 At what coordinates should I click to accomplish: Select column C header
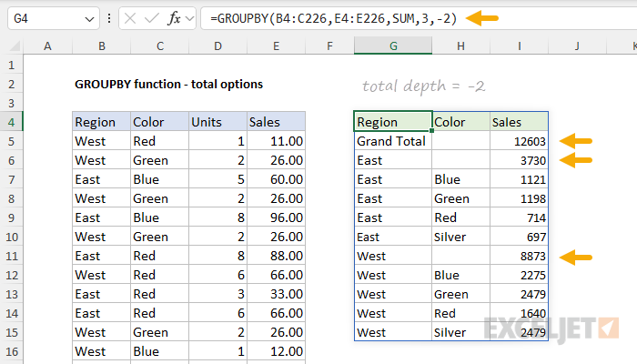[x=159, y=45]
